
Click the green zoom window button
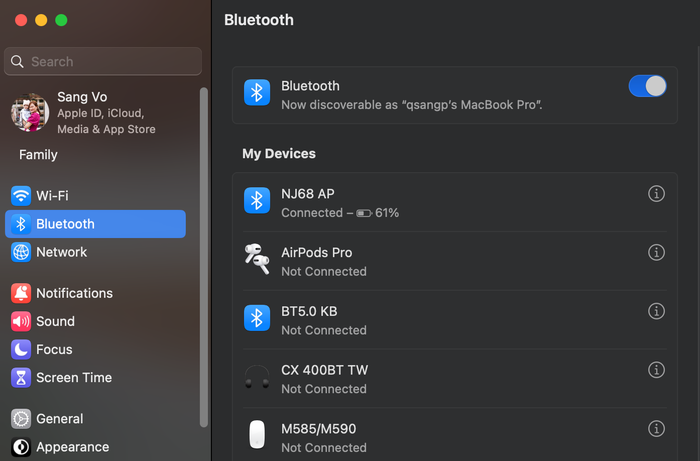tap(61, 20)
